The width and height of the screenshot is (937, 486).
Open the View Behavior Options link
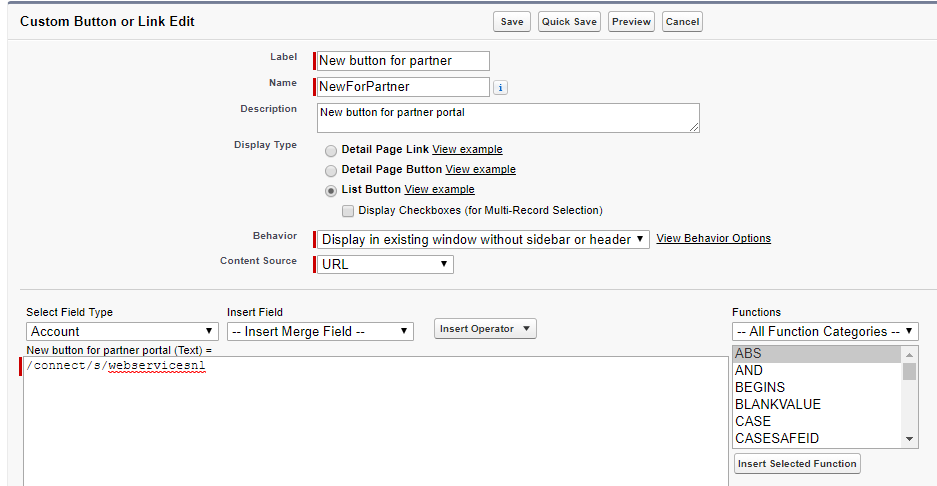713,238
